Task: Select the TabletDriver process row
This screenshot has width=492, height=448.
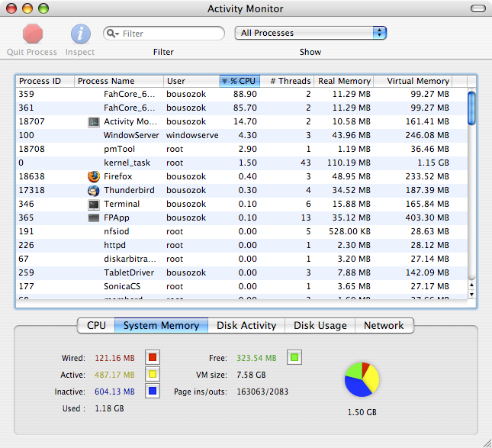Action: click(x=242, y=272)
